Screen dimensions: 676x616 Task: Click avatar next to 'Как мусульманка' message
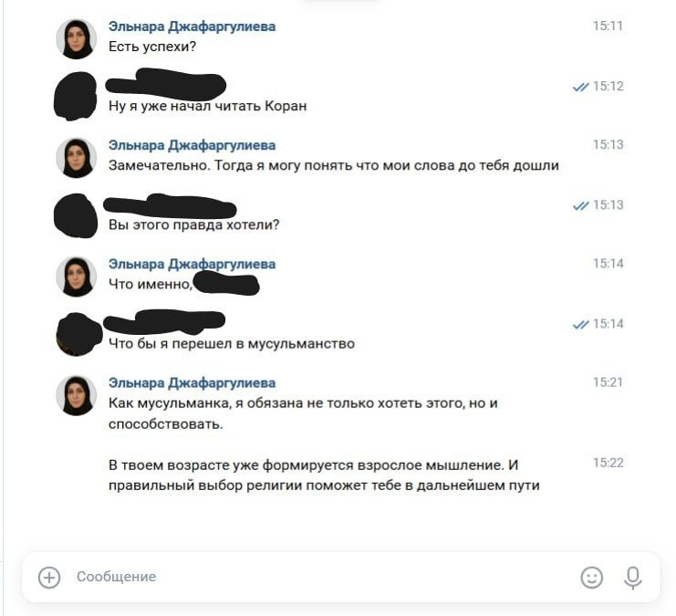coord(77,395)
